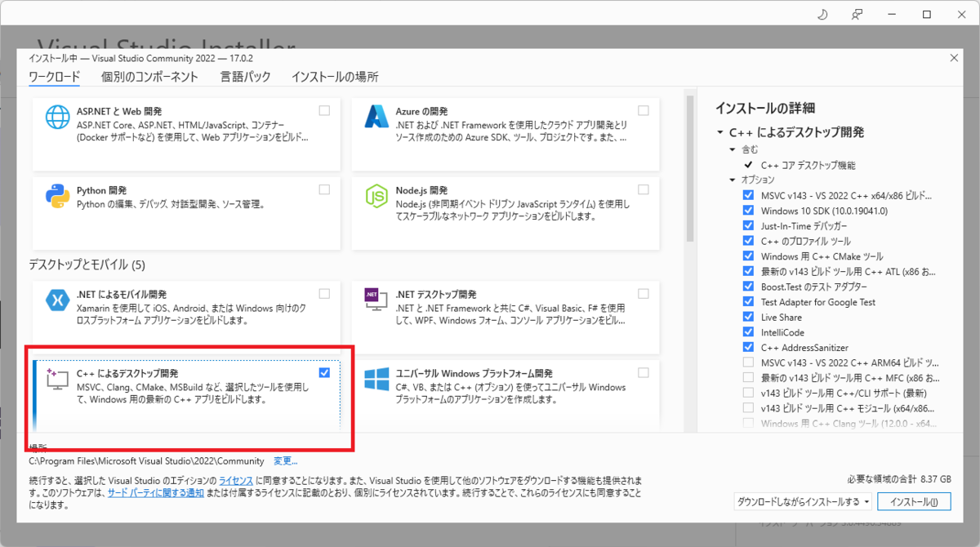Switch to the インストールの場所 tab
This screenshot has height=547, width=980.
(x=335, y=77)
